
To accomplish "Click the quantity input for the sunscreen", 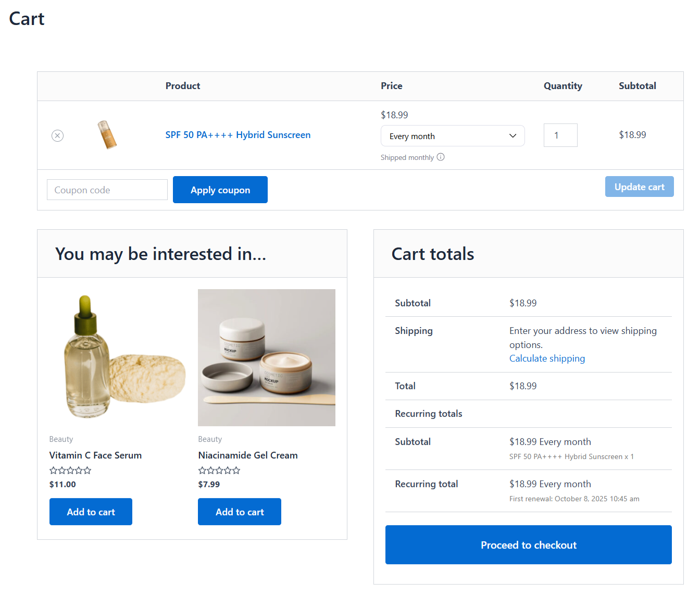I will pyautogui.click(x=560, y=135).
